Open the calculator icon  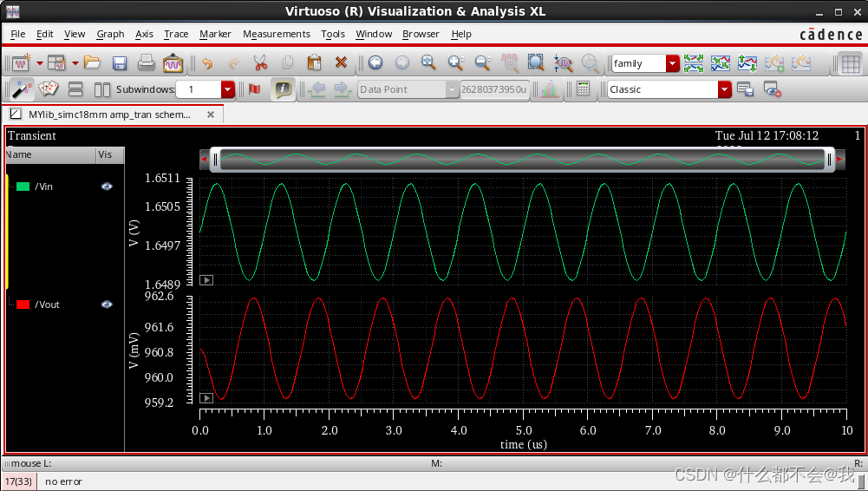tap(583, 88)
